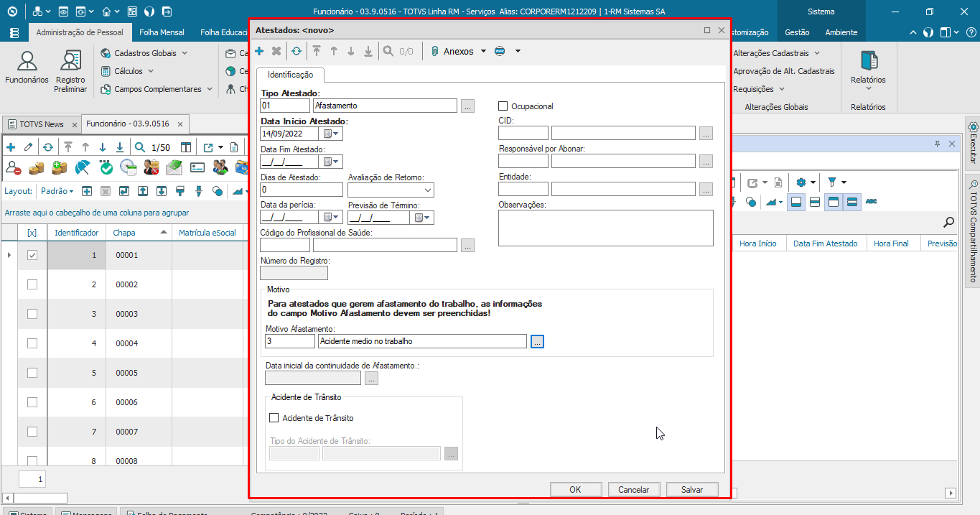This screenshot has width=980, height=515.
Task: Click the magnifier search icon next to 1/50
Action: tap(140, 147)
